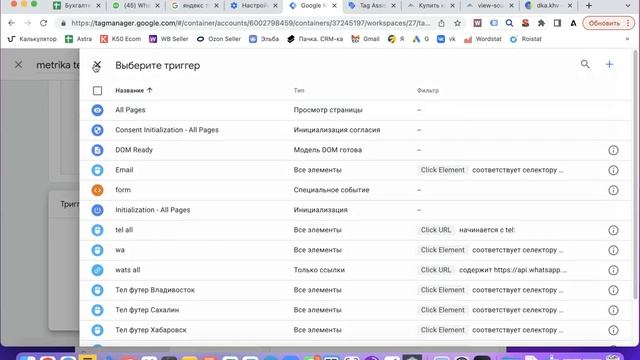Viewport: 640px width, 360px height.
Task: Close the metrika tag editor behind
Action: coord(18,64)
